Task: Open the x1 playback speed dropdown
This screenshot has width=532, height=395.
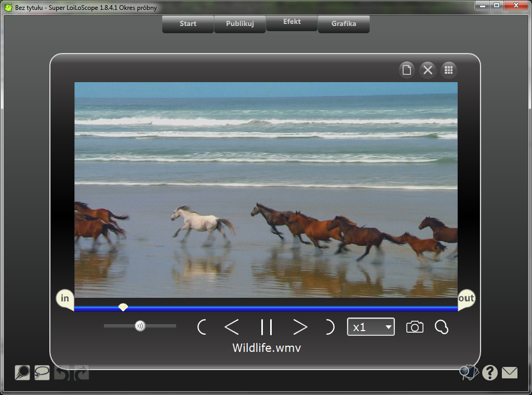Action: click(371, 327)
